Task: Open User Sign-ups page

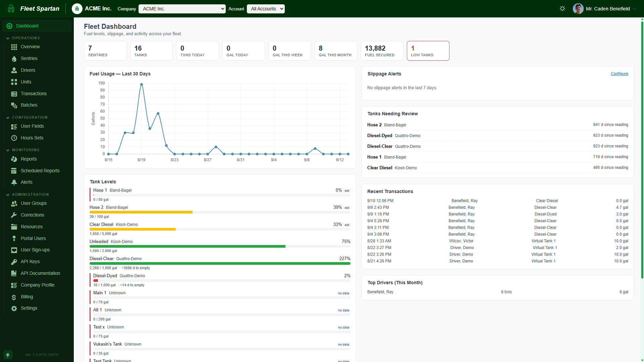Action: point(35,250)
